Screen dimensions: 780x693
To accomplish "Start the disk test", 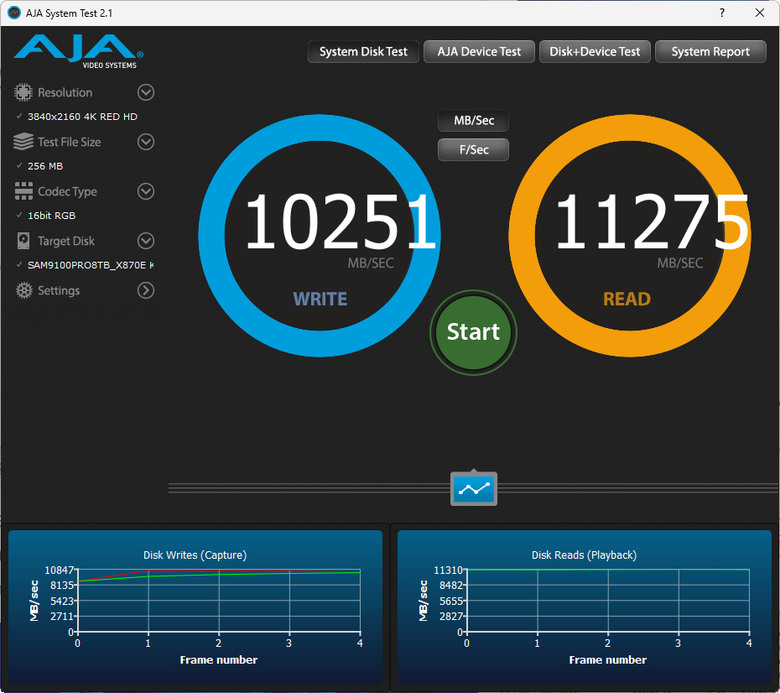I will tap(474, 332).
